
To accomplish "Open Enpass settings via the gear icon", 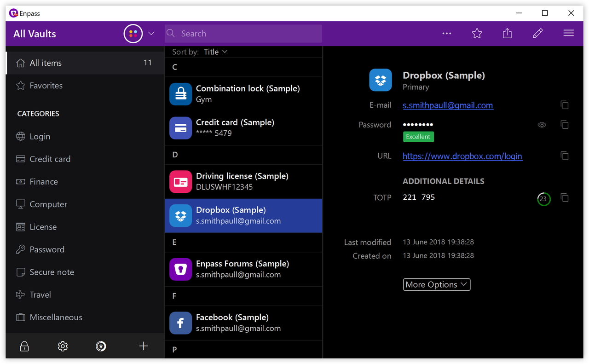I will [x=63, y=346].
